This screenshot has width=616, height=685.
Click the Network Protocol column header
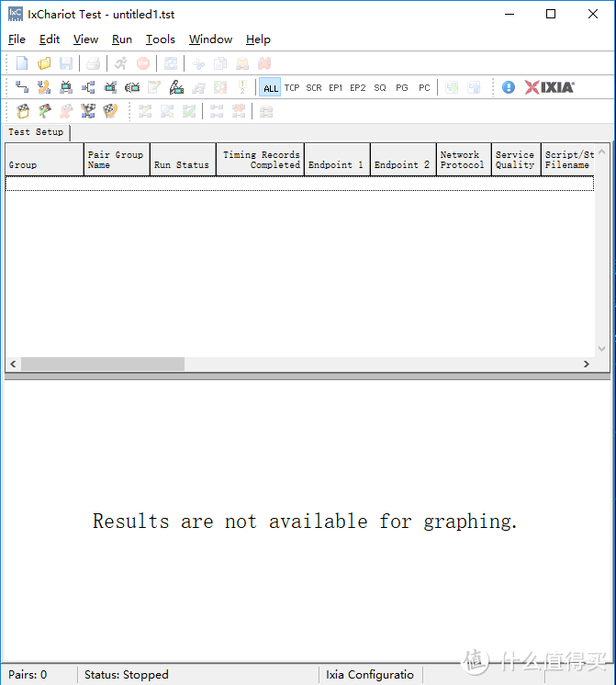[464, 160]
